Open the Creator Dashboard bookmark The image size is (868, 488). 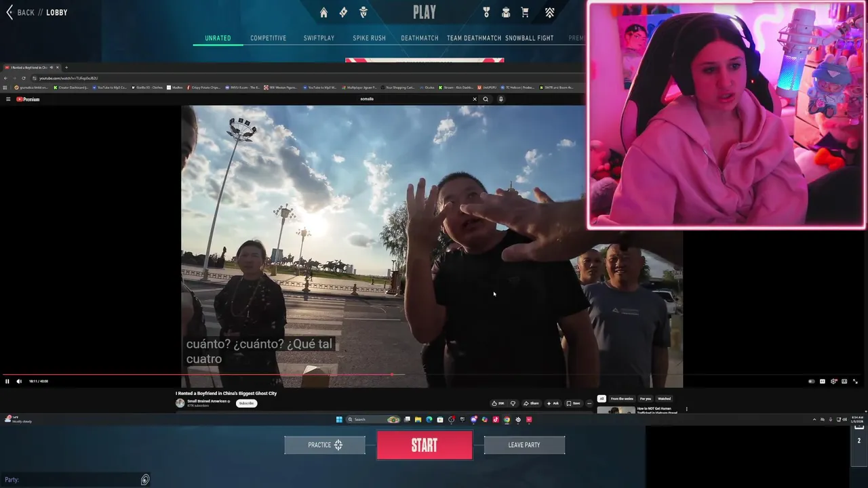(x=72, y=87)
